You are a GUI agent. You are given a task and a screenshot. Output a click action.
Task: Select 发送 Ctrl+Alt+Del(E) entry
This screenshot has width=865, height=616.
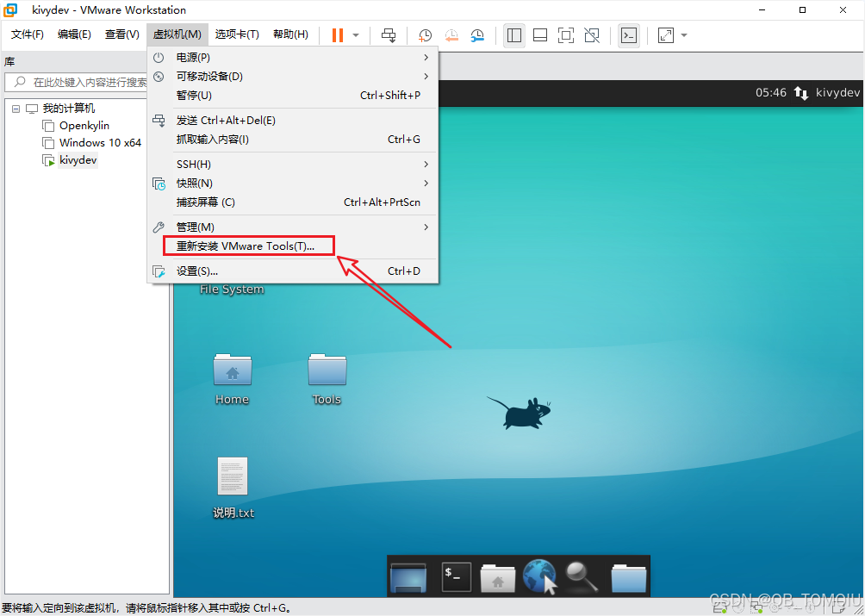(x=293, y=121)
